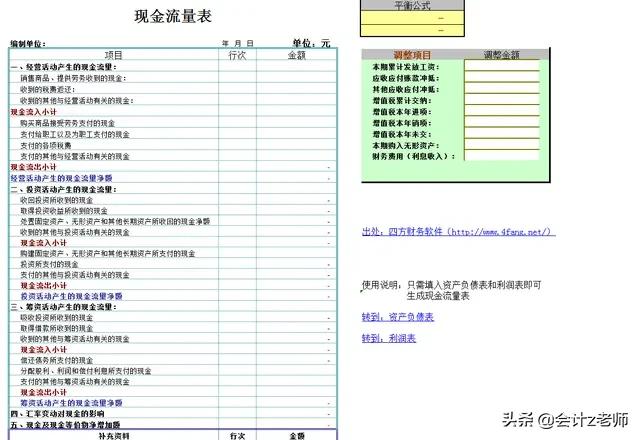Select the 调整项目 header cell
Screen dimensions: 640x440
[x=413, y=55]
